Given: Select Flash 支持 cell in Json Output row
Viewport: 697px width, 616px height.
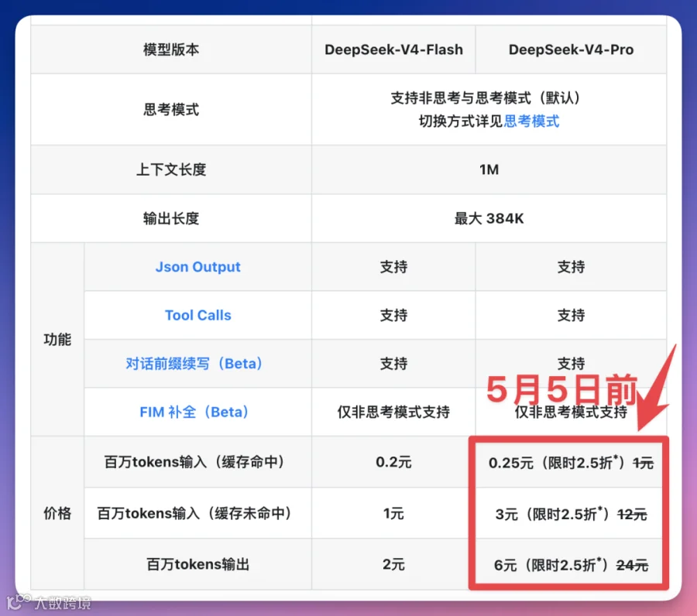Looking at the screenshot, I should (x=393, y=267).
